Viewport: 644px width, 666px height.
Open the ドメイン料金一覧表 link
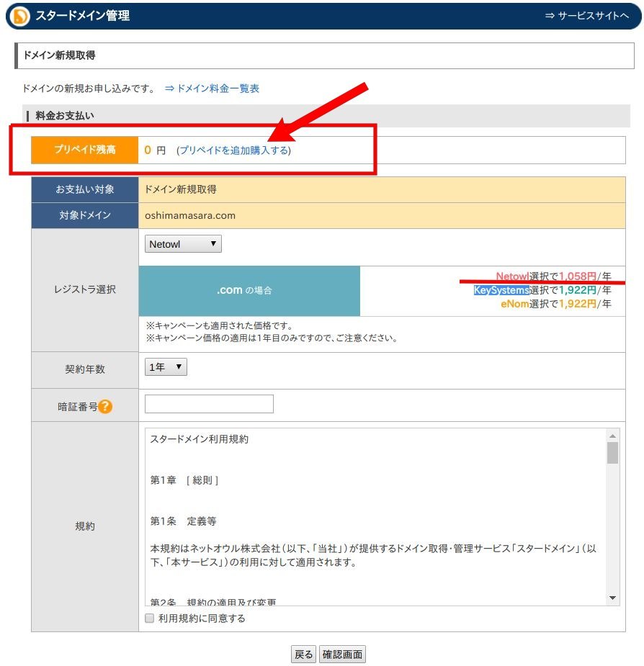click(212, 89)
